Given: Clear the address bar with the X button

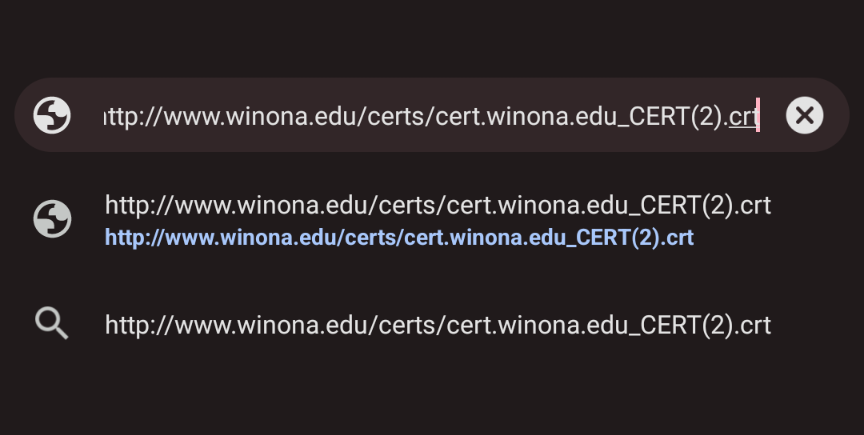Looking at the screenshot, I should point(804,116).
